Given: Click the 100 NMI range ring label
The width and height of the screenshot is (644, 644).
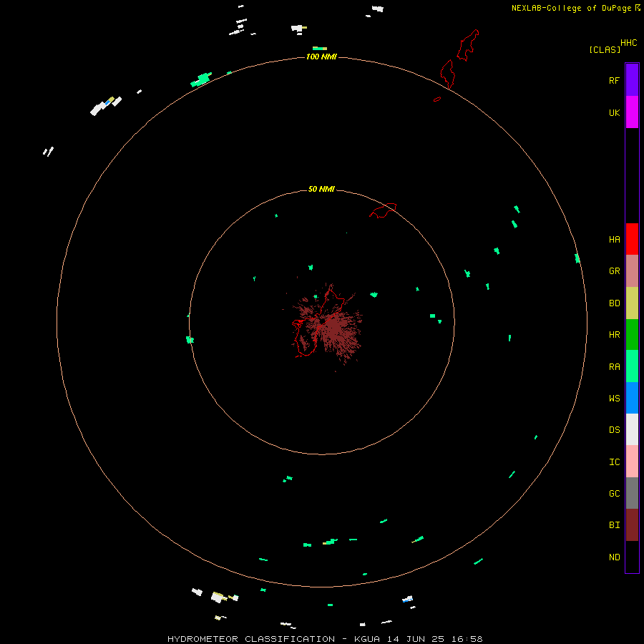Looking at the screenshot, I should coord(321,57).
